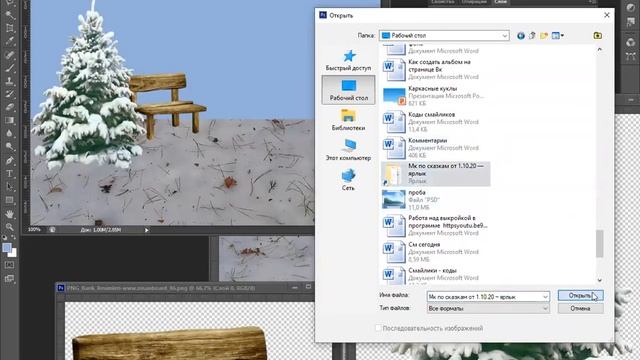This screenshot has height=360, width=640.
Task: Close the Открыть dialog
Action: point(607,15)
